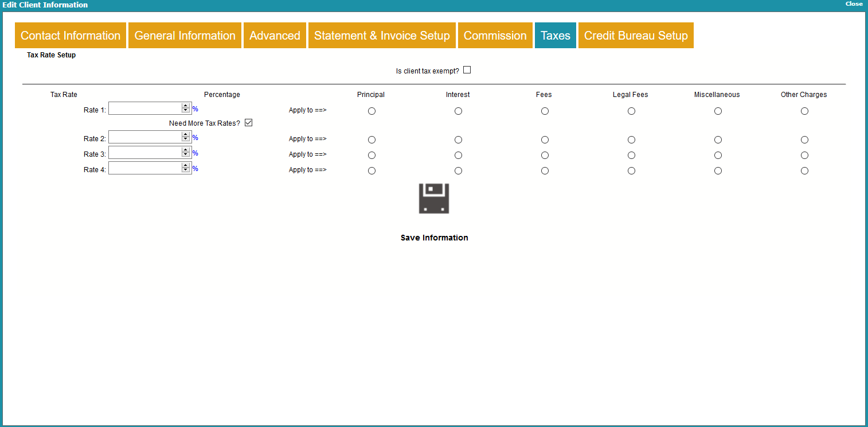Click the Rate 3 percentage input field

[x=144, y=152]
